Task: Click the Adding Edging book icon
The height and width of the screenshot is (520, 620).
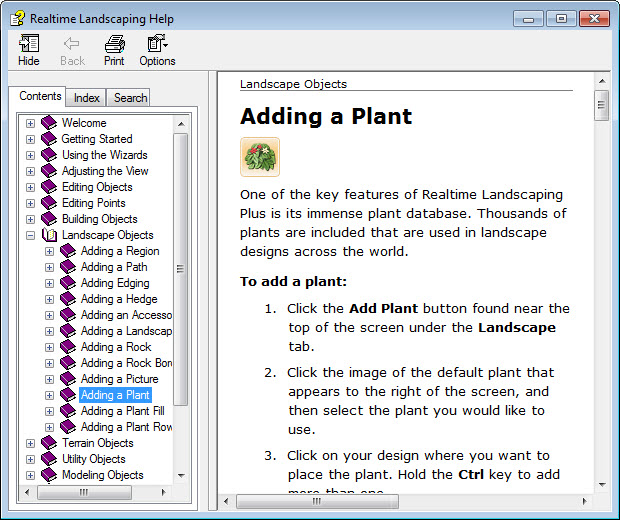Action: (x=68, y=283)
